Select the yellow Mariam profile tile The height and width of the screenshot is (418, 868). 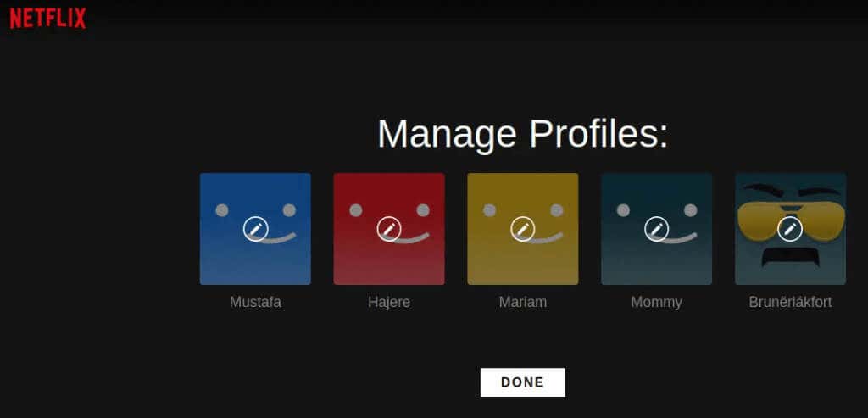[x=522, y=229]
